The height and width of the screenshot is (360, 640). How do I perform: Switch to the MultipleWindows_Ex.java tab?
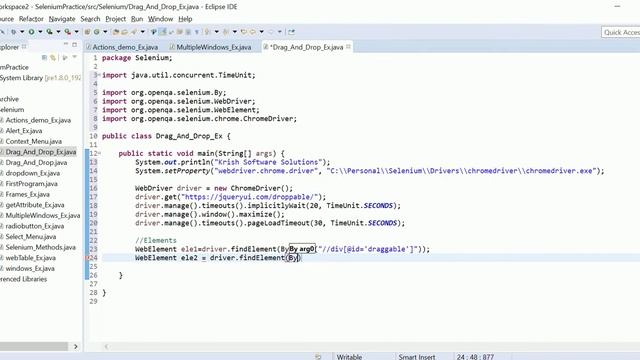click(211, 47)
